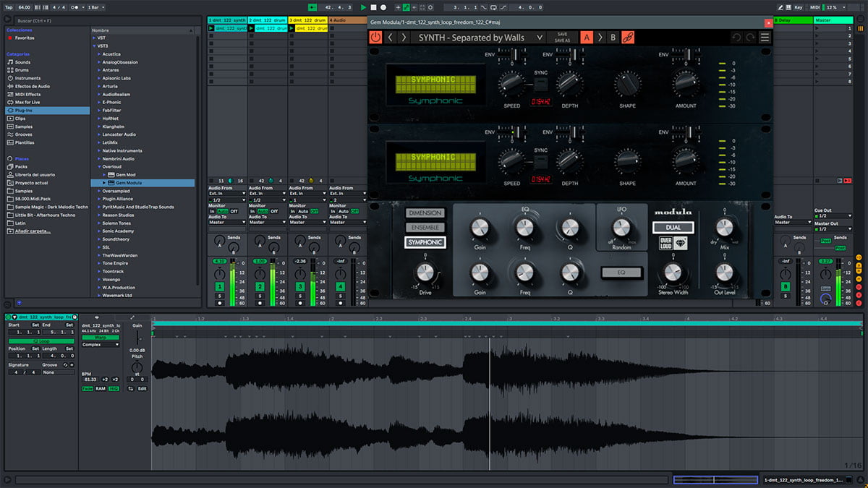Redo change in Gem Modula
The height and width of the screenshot is (488, 868).
tap(749, 37)
